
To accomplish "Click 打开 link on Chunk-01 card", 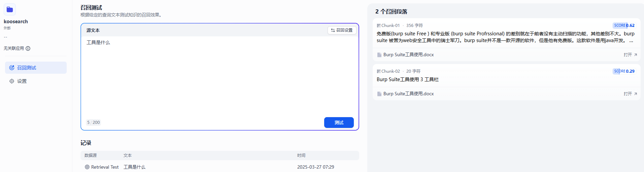I will (630, 55).
